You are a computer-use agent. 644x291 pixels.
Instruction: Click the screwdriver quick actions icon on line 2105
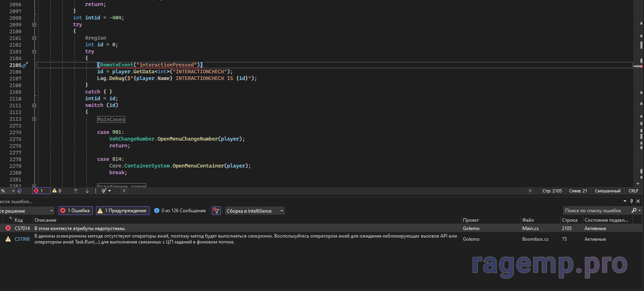[25, 65]
